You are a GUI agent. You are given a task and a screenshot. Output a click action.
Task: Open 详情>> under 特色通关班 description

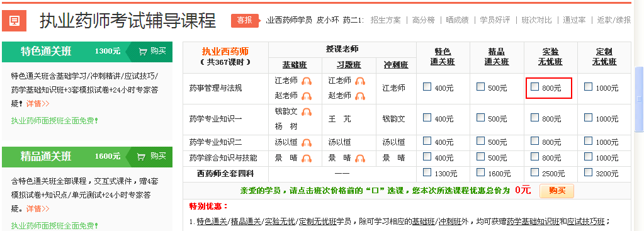coord(38,103)
